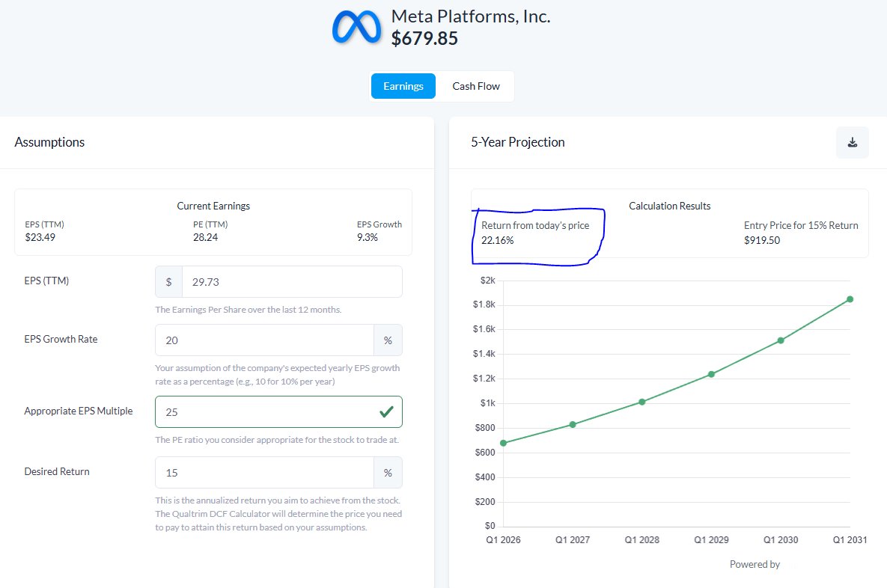Screen dimensions: 887x588
Task: Download the 5-Year Projection chart
Action: 852,142
